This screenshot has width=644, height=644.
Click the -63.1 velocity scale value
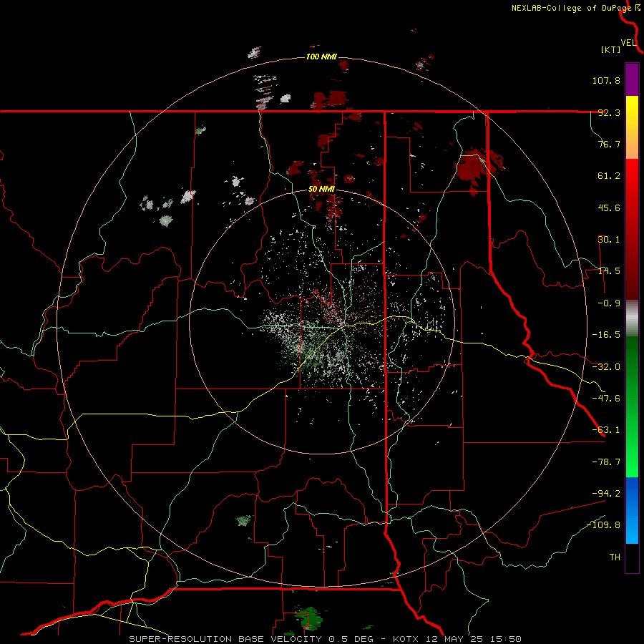[606, 430]
